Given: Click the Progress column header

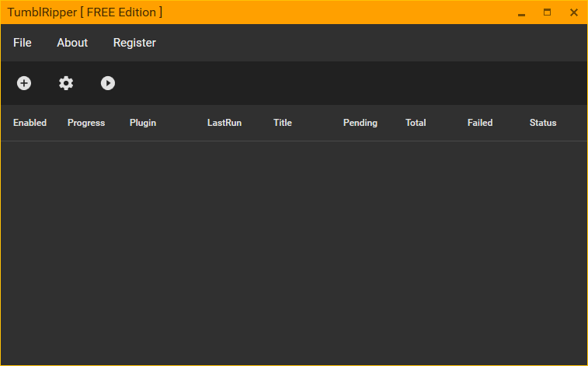Looking at the screenshot, I should (86, 123).
